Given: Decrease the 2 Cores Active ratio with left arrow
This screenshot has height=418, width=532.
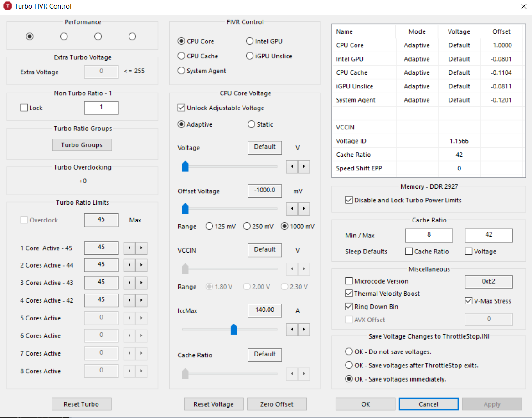Looking at the screenshot, I should [x=130, y=265].
